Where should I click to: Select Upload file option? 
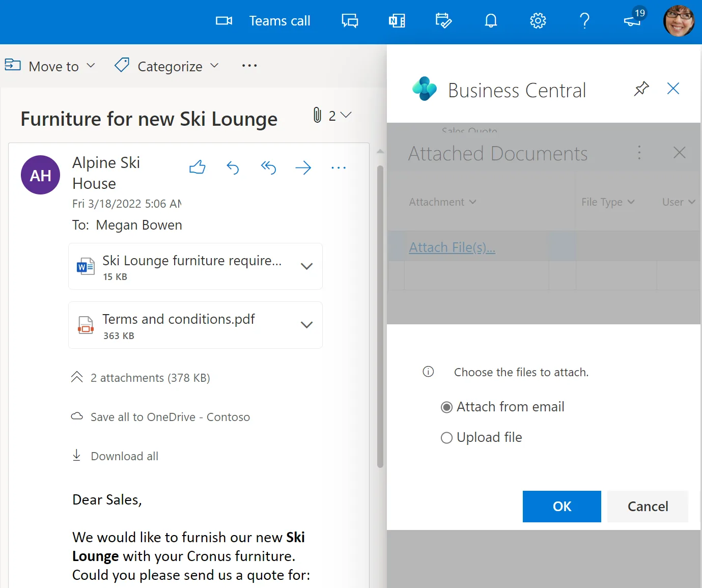446,438
